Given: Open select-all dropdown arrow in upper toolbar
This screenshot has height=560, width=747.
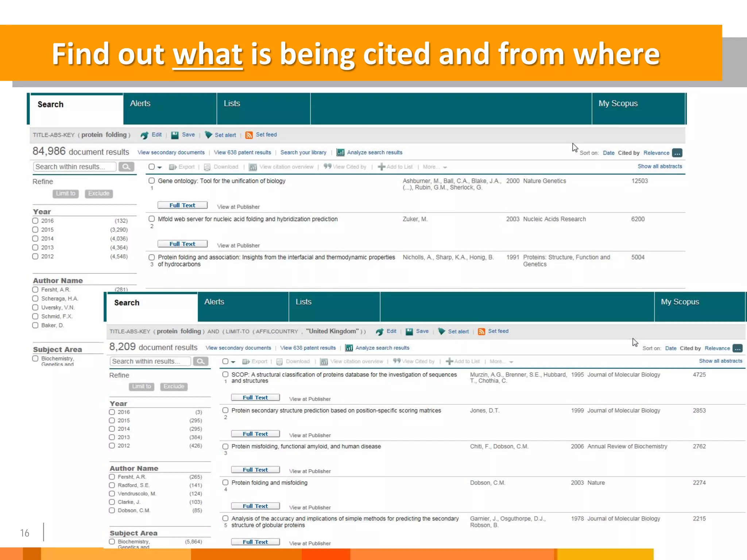Looking at the screenshot, I should point(159,167).
